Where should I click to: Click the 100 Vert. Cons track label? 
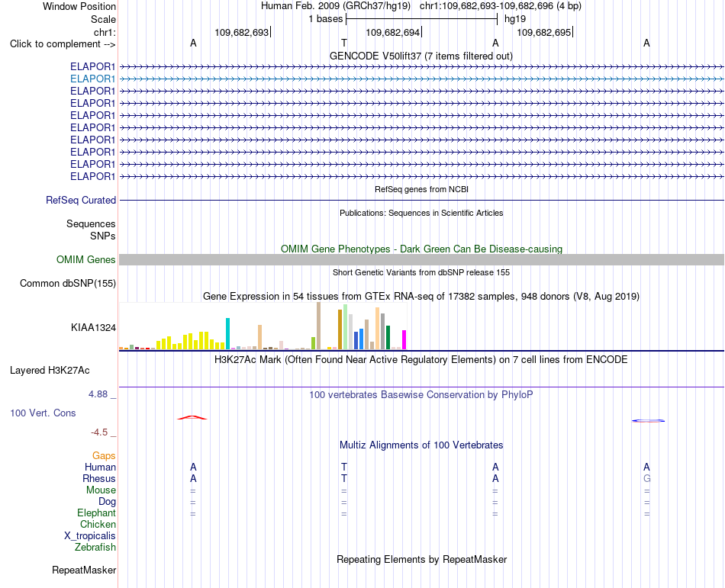coord(43,413)
